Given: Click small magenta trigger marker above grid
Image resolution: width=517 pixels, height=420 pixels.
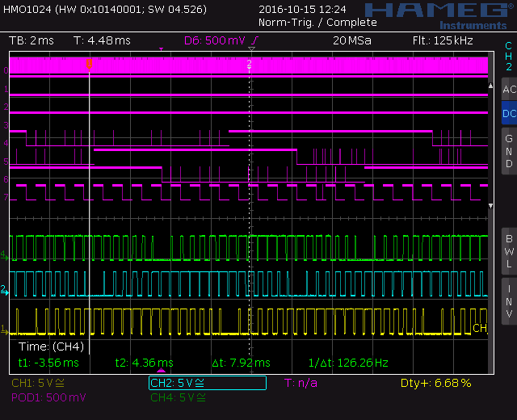Looking at the screenshot, I should [x=161, y=49].
